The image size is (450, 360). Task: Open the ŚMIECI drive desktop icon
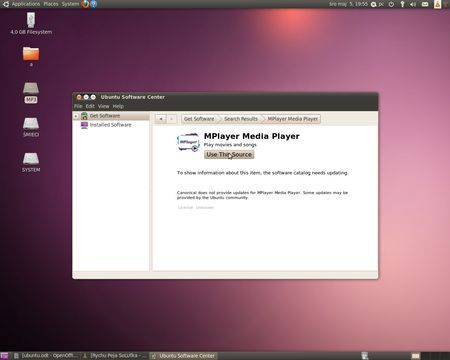click(31, 127)
